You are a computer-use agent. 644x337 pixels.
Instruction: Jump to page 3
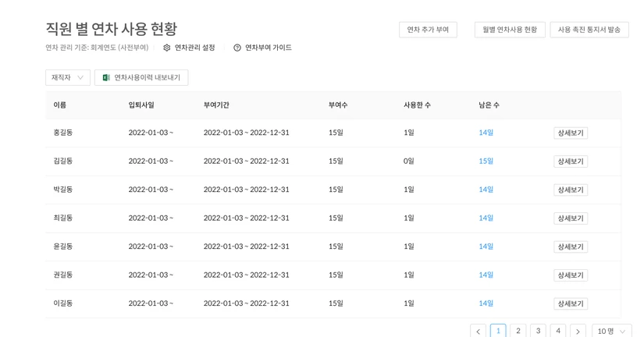(538, 331)
